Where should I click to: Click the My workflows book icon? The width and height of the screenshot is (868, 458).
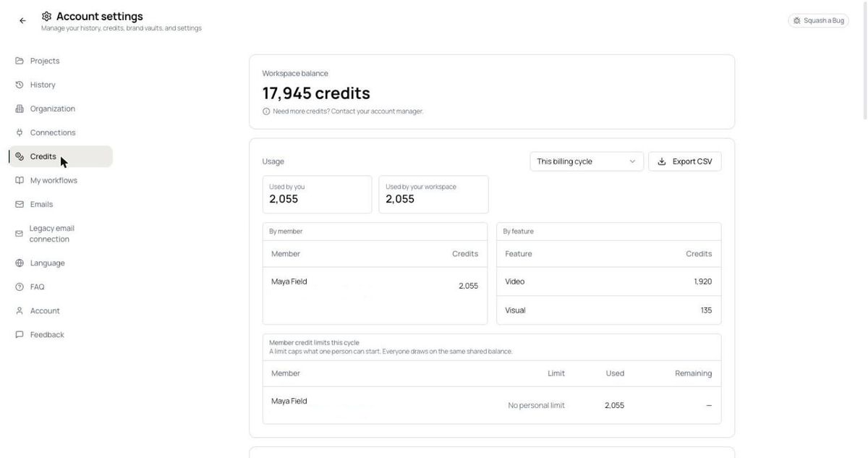[x=20, y=180]
